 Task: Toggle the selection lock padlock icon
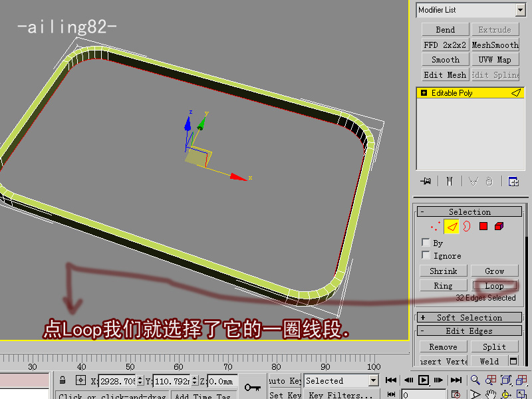coord(63,381)
